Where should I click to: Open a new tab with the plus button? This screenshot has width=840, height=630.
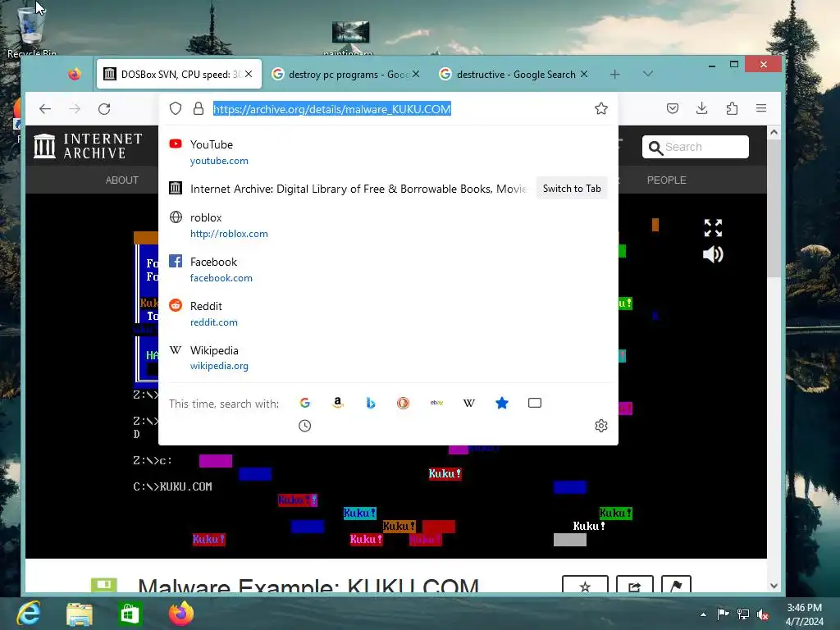615,75
